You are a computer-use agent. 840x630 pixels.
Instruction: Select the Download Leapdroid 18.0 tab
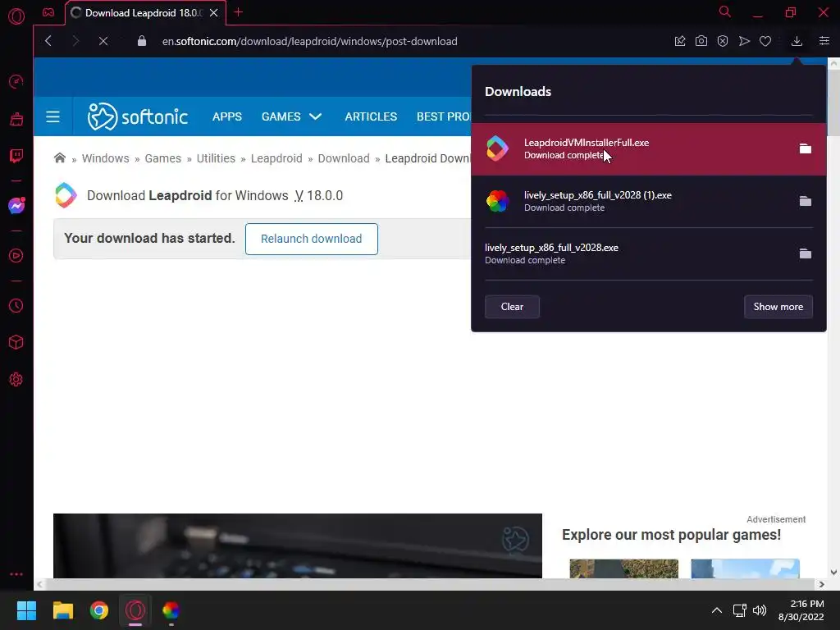tap(144, 13)
